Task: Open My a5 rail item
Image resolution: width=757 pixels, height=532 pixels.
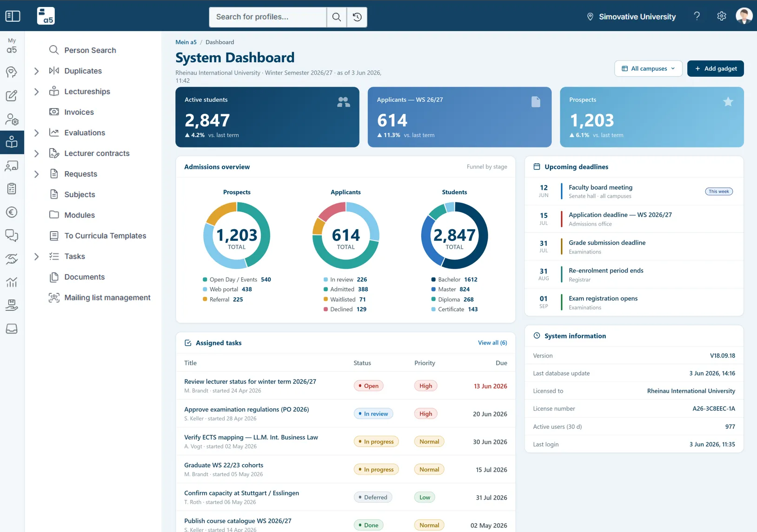Action: [x=12, y=46]
